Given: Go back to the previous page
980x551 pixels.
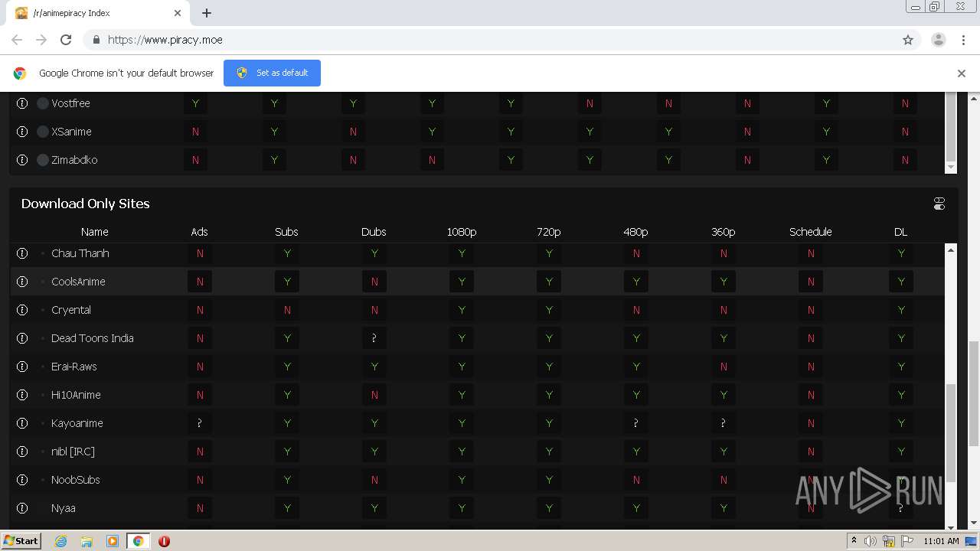Looking at the screenshot, I should tap(17, 40).
